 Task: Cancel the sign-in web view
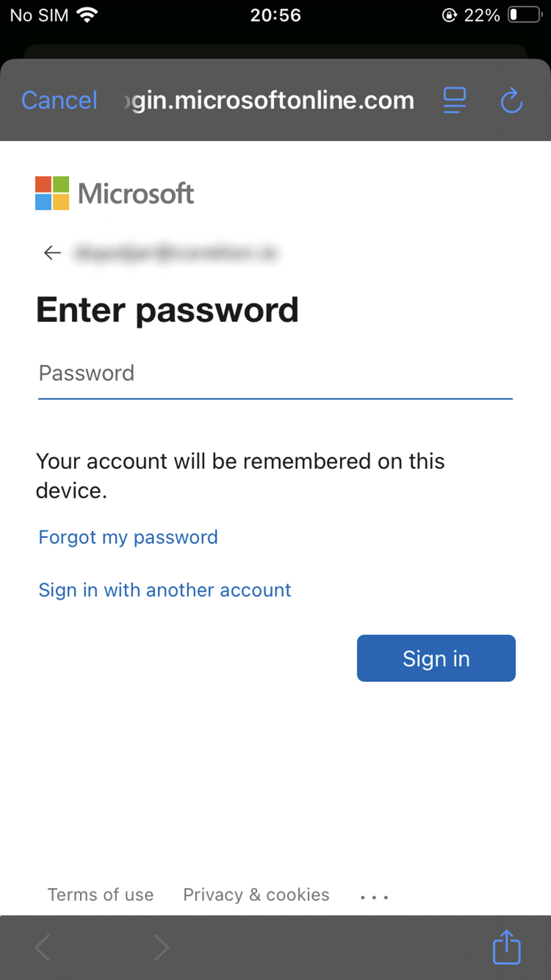pyautogui.click(x=59, y=100)
